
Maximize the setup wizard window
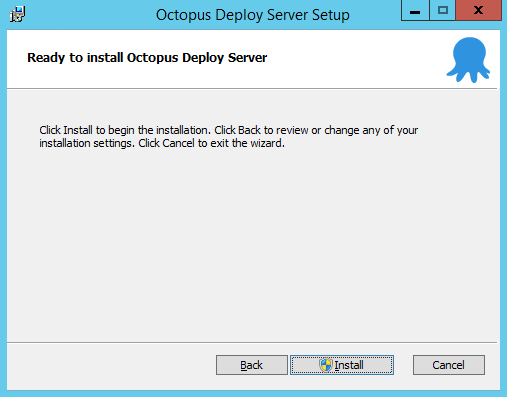443,11
